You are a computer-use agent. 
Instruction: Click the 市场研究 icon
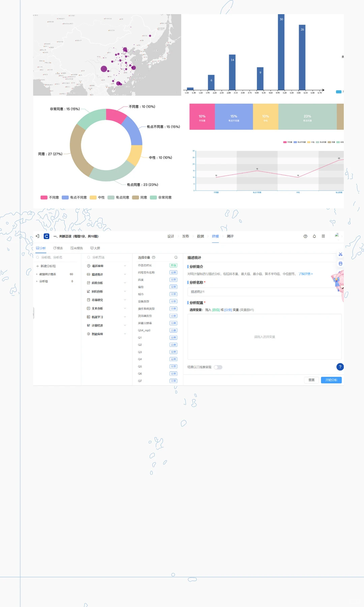point(89,300)
